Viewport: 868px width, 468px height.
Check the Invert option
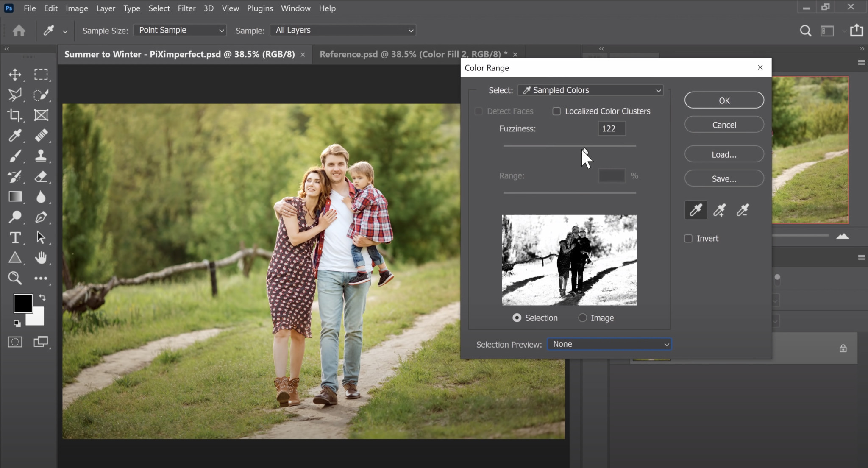tap(687, 238)
